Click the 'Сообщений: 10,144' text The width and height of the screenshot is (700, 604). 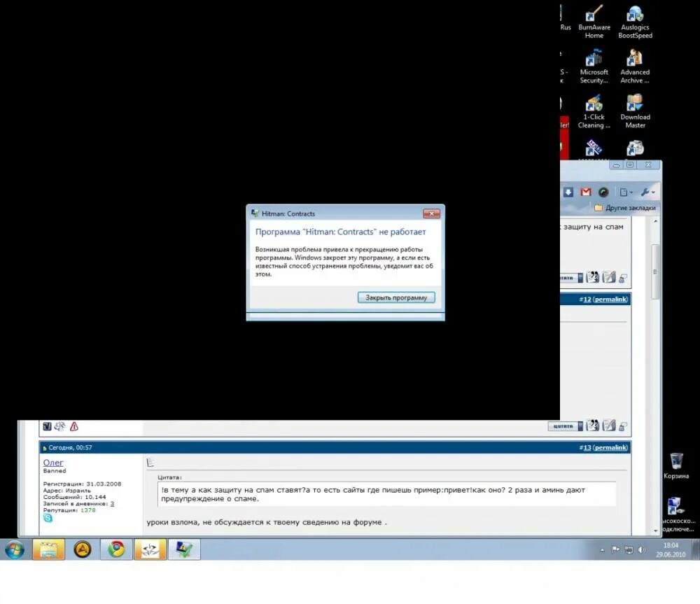pos(75,497)
